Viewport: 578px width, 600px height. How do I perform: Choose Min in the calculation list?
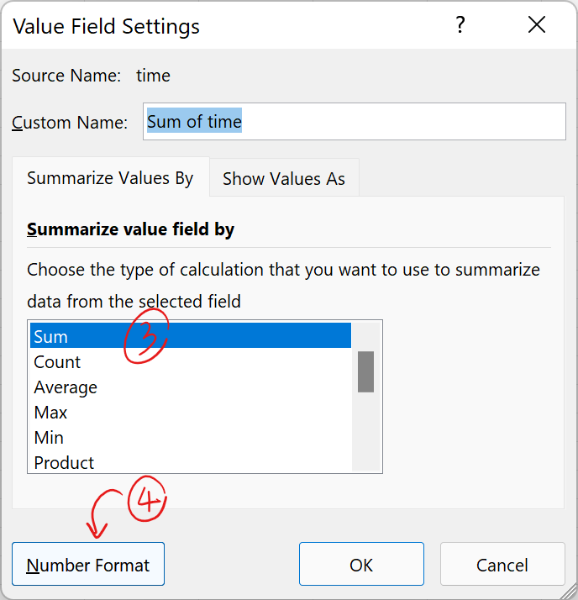(x=190, y=437)
